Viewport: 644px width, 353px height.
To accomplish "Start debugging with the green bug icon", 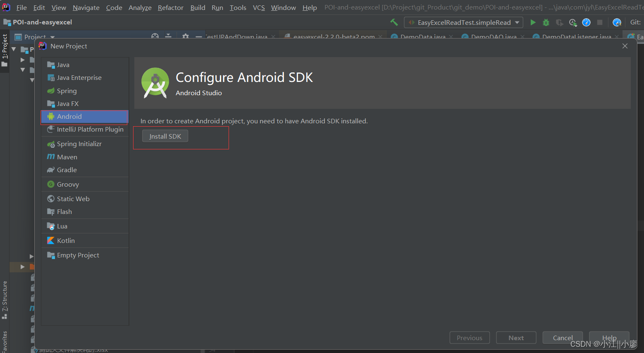I will click(x=546, y=22).
